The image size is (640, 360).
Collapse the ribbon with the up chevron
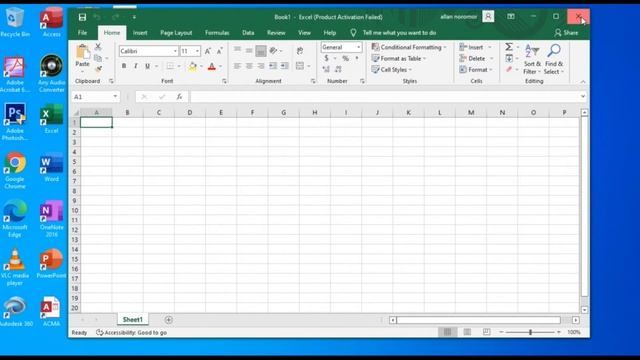click(x=583, y=82)
